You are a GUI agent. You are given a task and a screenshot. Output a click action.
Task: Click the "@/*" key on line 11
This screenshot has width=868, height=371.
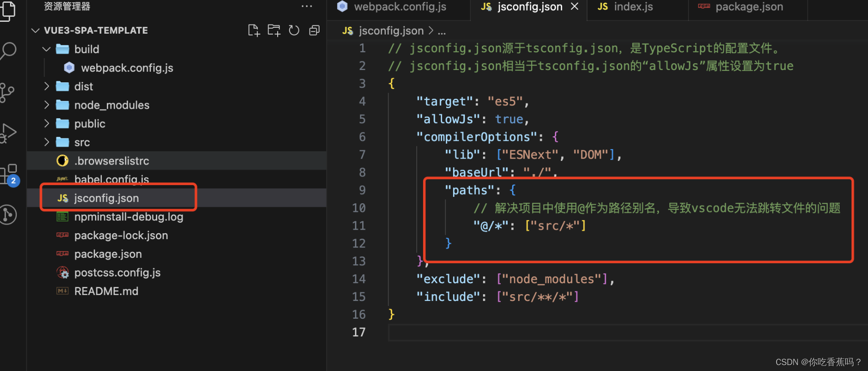coord(490,226)
